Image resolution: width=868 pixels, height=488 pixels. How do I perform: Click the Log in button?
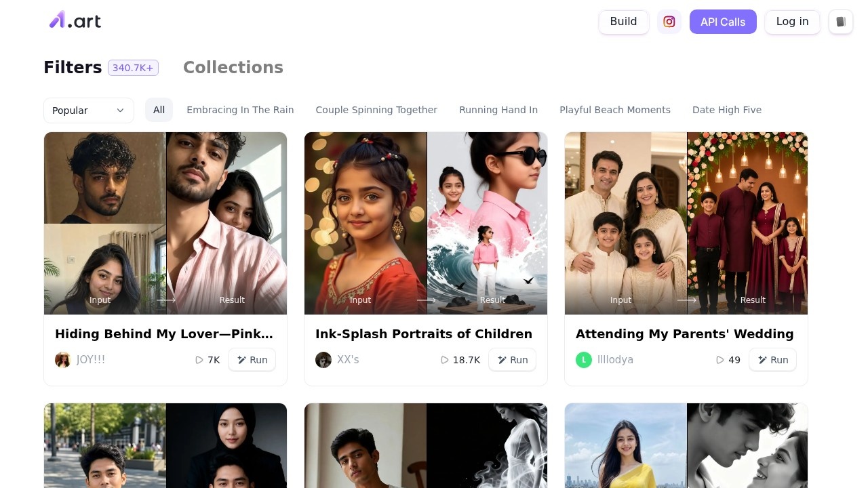point(793,22)
